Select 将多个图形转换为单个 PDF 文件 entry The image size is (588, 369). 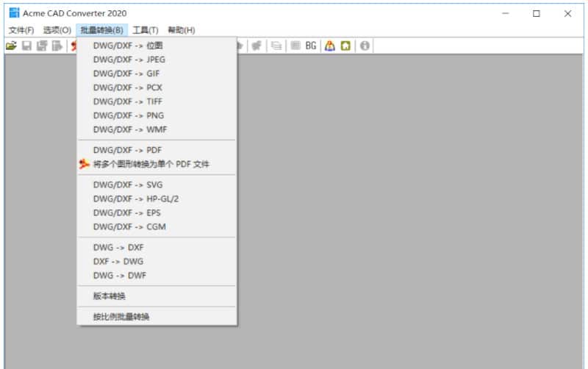(x=157, y=164)
